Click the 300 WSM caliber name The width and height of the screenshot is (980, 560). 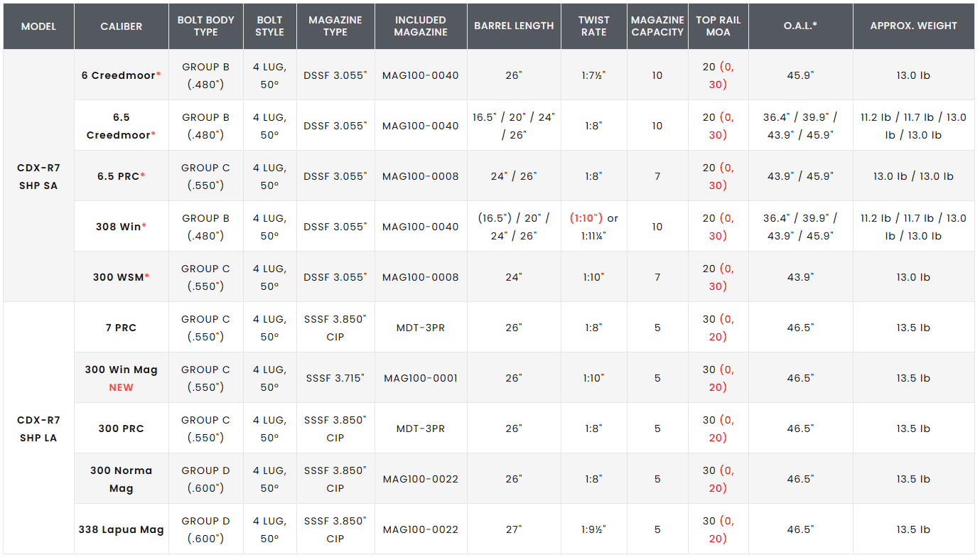tap(118, 277)
